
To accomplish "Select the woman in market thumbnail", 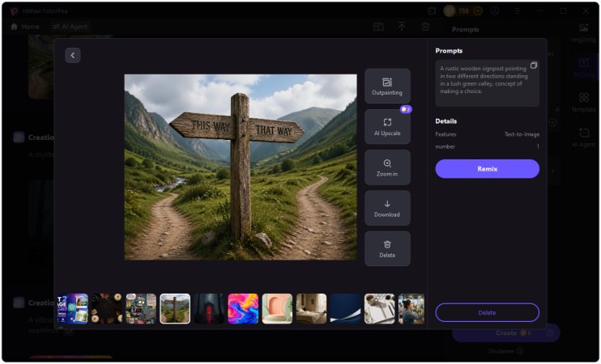I will click(411, 308).
